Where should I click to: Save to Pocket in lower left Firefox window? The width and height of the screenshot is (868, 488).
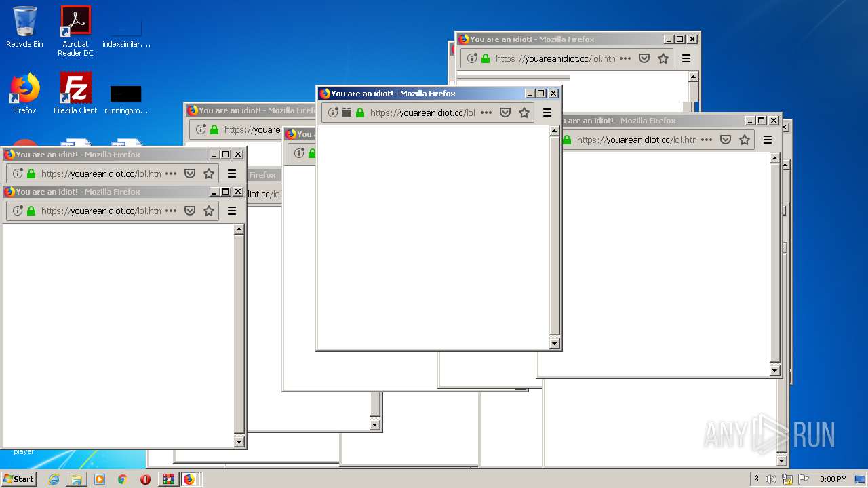point(190,211)
